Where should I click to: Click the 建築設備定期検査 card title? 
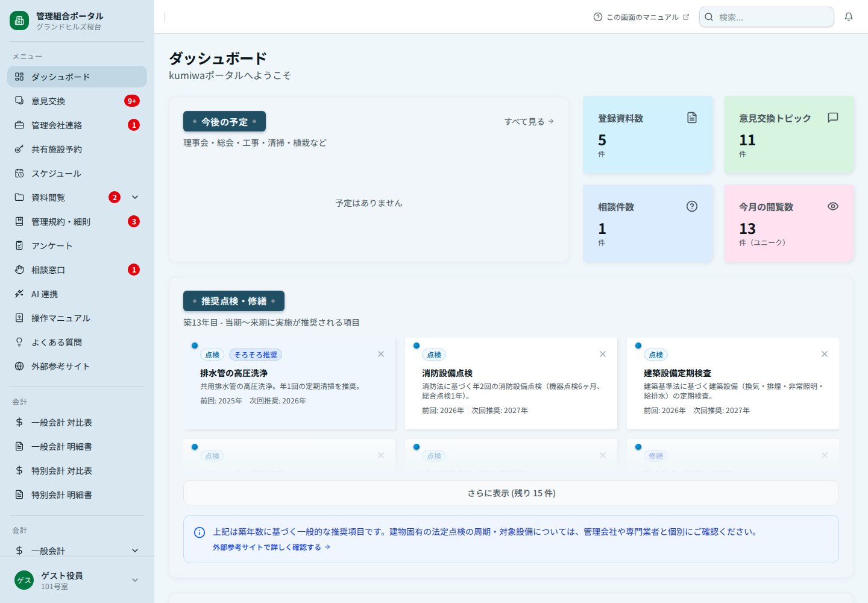[x=678, y=373]
